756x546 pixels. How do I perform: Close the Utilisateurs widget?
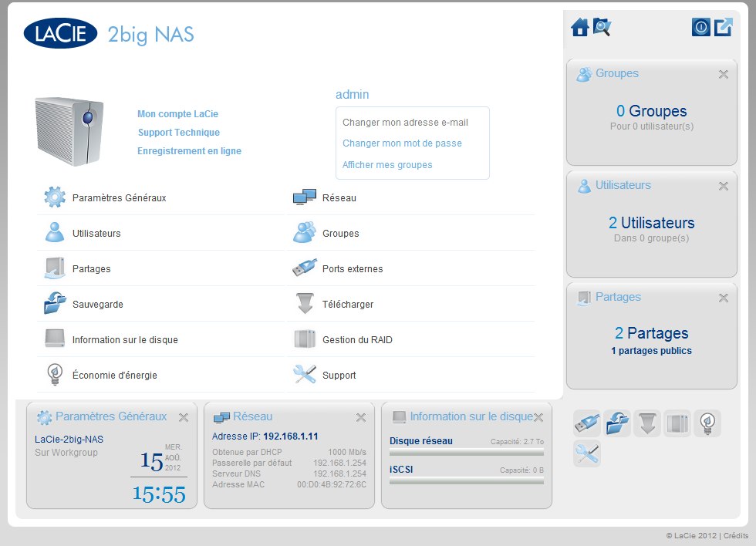coord(724,186)
